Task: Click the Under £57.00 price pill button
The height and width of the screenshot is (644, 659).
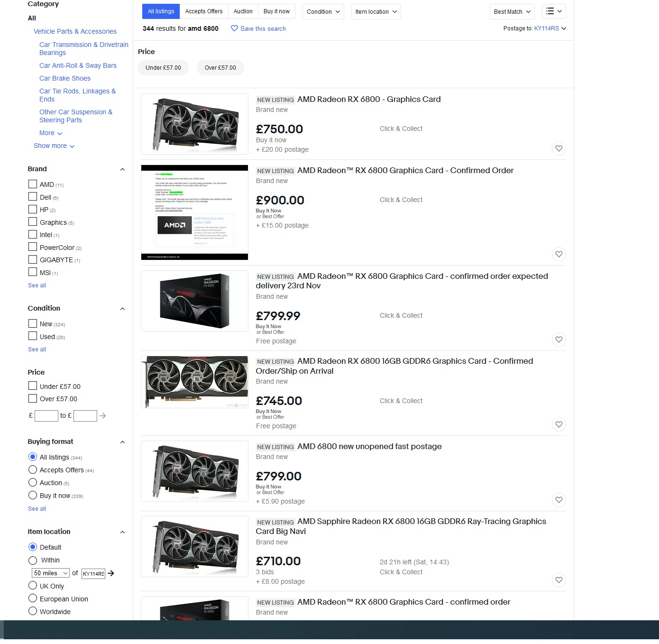Action: (x=163, y=68)
